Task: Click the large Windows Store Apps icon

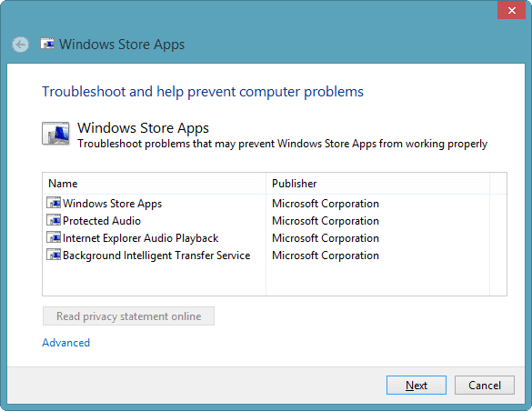Action: pyautogui.click(x=56, y=134)
